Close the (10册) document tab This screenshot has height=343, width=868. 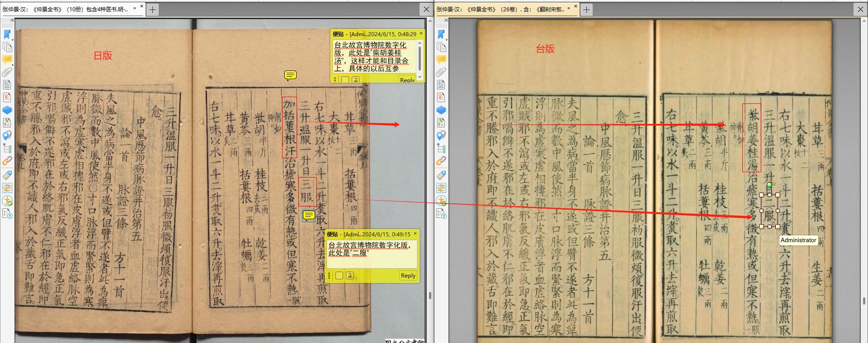[142, 6]
